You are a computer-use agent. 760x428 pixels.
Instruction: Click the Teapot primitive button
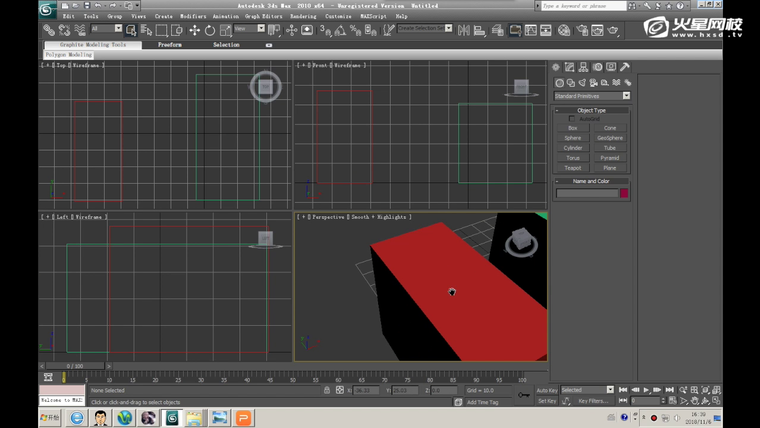tap(573, 168)
